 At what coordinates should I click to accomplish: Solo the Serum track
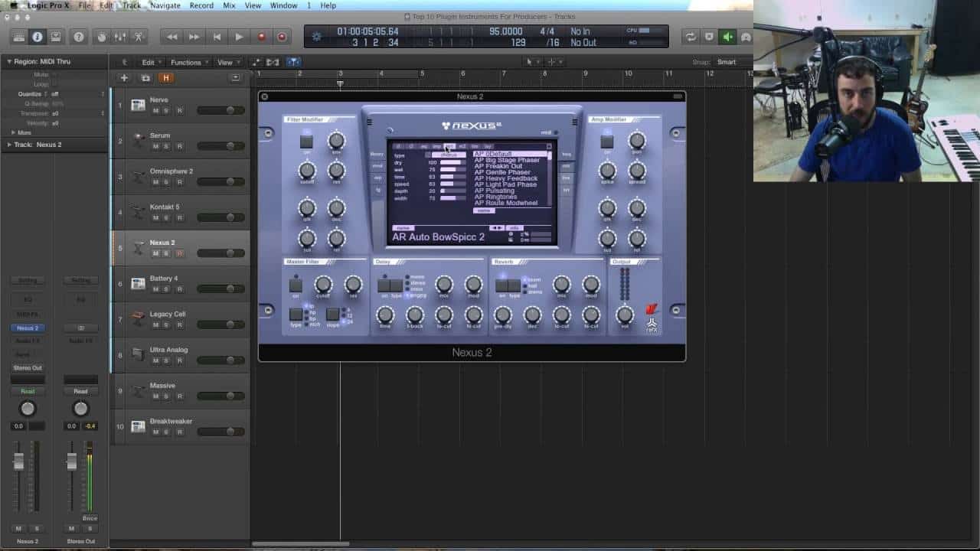166,146
